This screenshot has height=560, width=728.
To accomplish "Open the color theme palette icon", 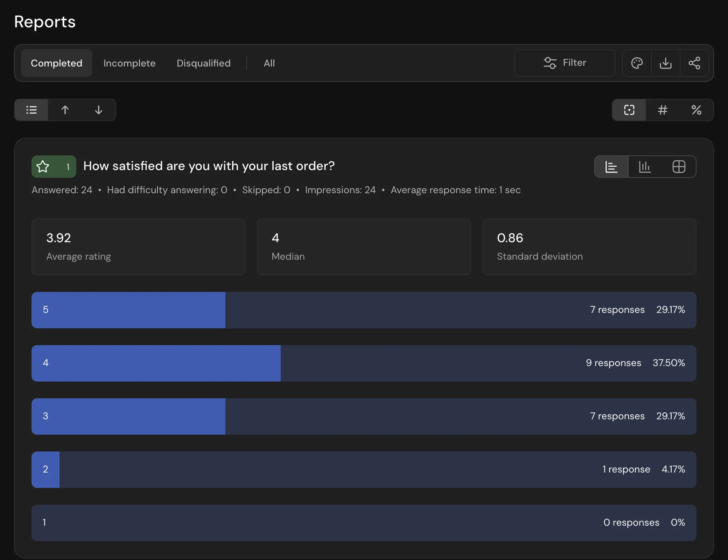I will tap(637, 63).
